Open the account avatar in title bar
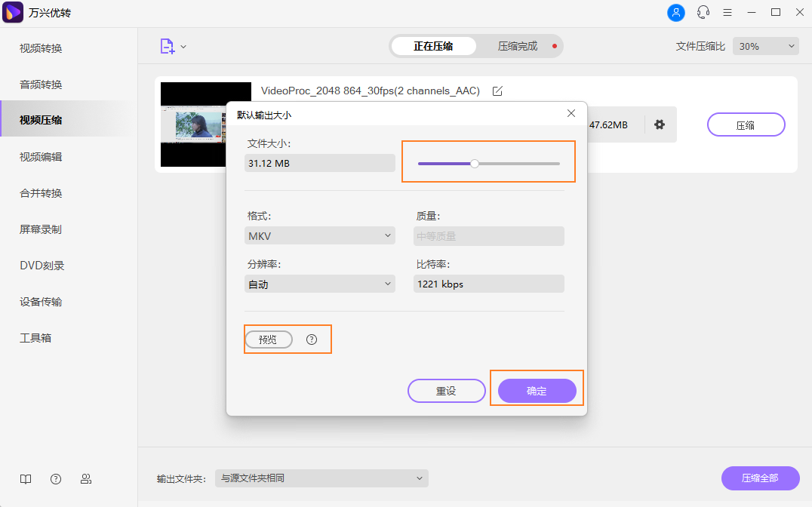812x507 pixels. tap(675, 12)
